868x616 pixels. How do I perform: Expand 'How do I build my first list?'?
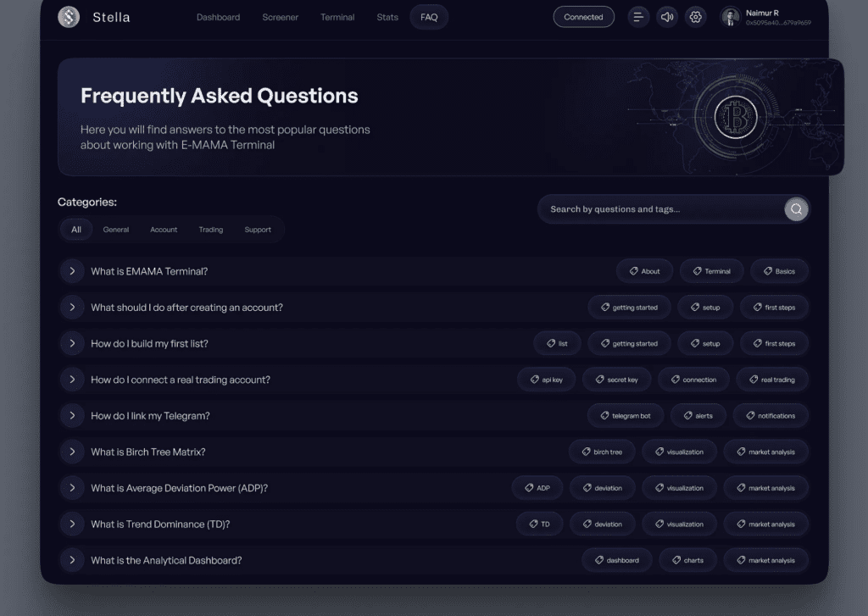72,343
